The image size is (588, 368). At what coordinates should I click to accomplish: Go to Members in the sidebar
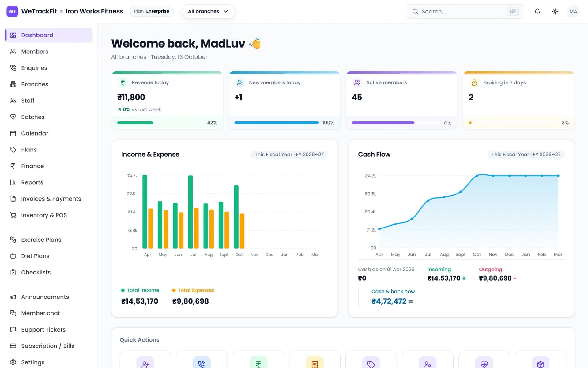pos(49,52)
